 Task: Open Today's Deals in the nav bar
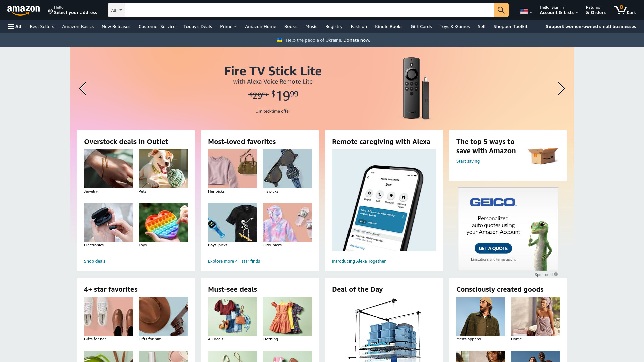(198, 26)
